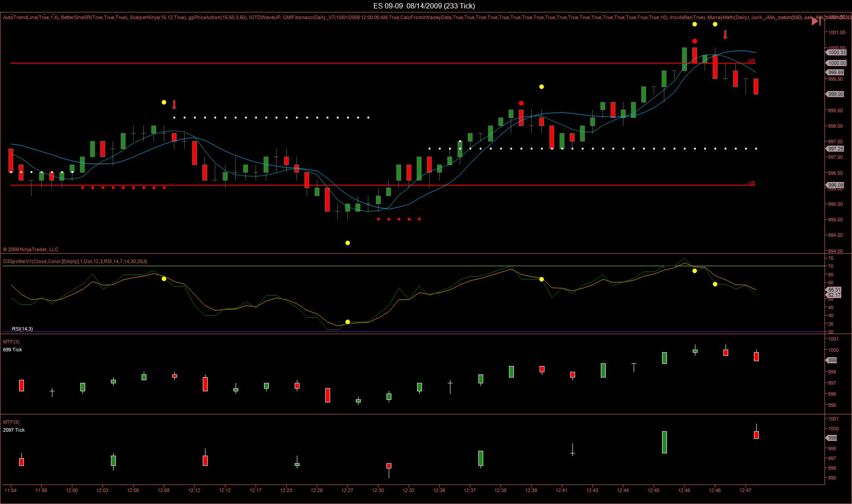Select the red down arrow above the 0/8 line

(725, 35)
